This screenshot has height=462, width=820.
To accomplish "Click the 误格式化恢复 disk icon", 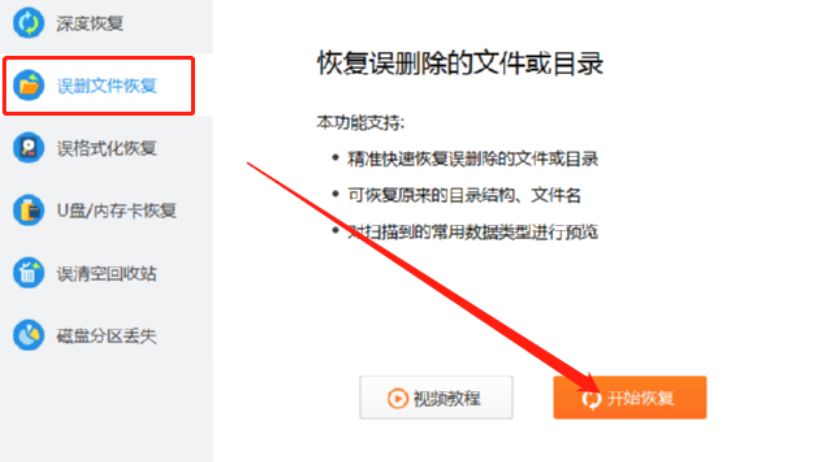I will [29, 148].
